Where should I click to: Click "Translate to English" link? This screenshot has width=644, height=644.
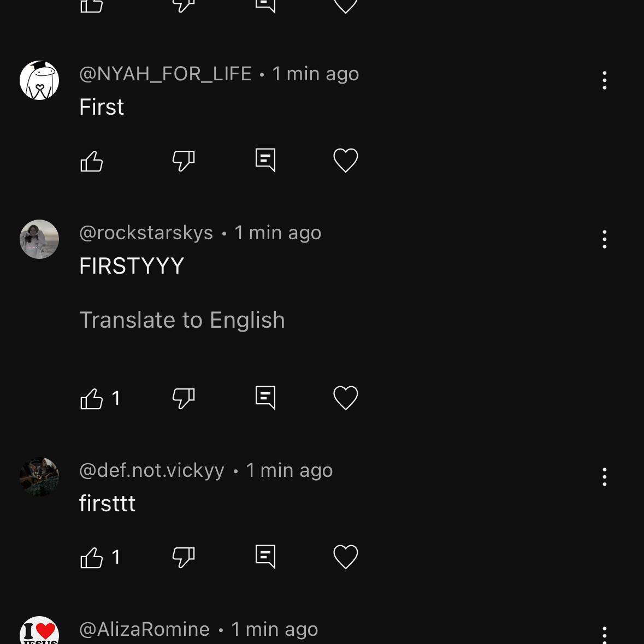(x=182, y=320)
